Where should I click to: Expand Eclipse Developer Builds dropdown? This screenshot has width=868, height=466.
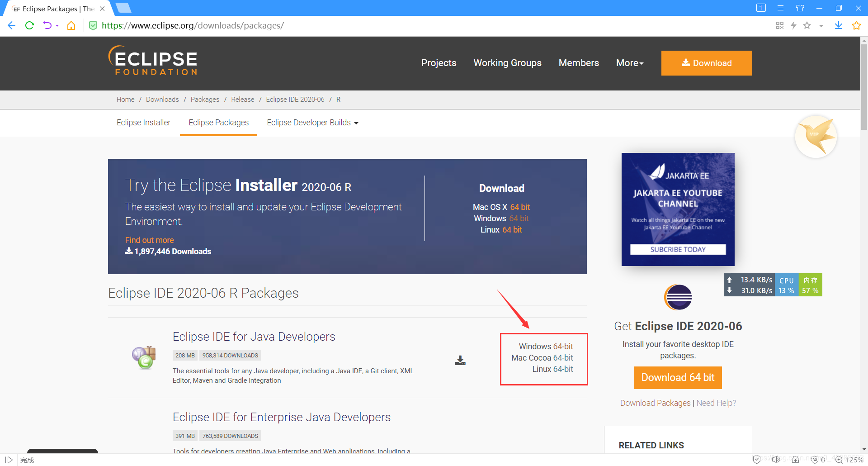312,123
